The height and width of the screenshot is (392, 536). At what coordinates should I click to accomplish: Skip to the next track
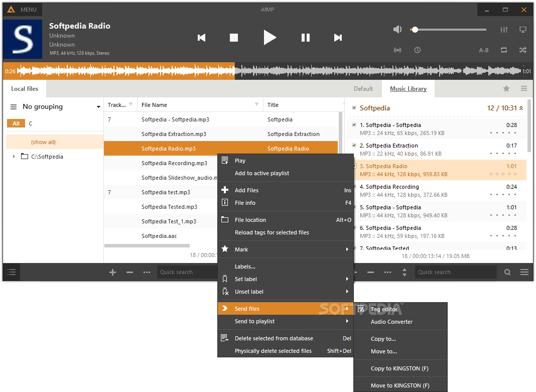[338, 38]
